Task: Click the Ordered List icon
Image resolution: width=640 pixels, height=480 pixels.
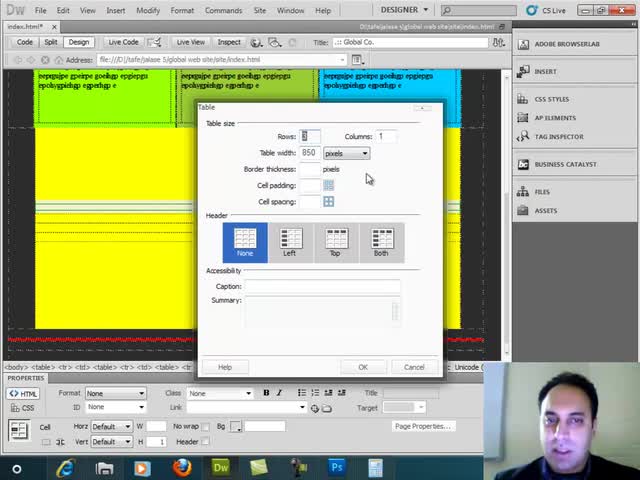Action: click(315, 393)
